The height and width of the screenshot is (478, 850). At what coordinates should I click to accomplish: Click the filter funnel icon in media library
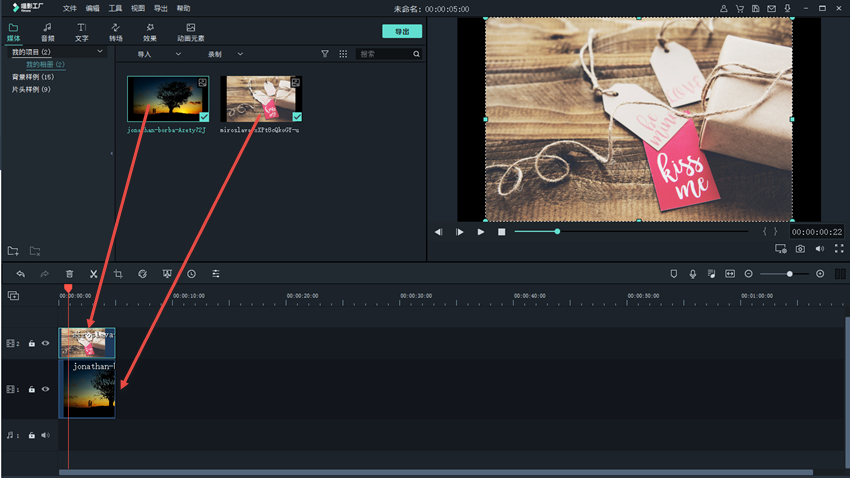coord(325,54)
